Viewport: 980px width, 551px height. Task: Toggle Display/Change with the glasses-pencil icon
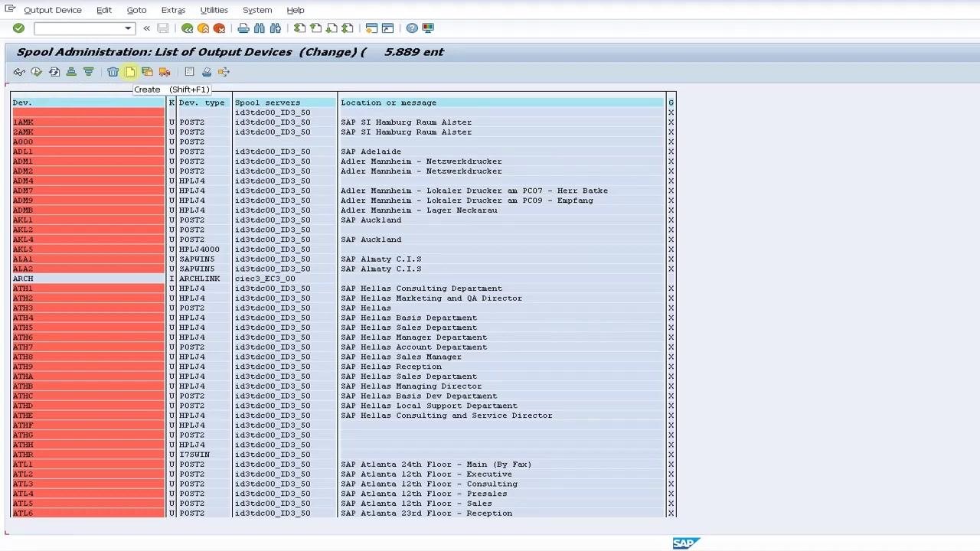(x=19, y=72)
